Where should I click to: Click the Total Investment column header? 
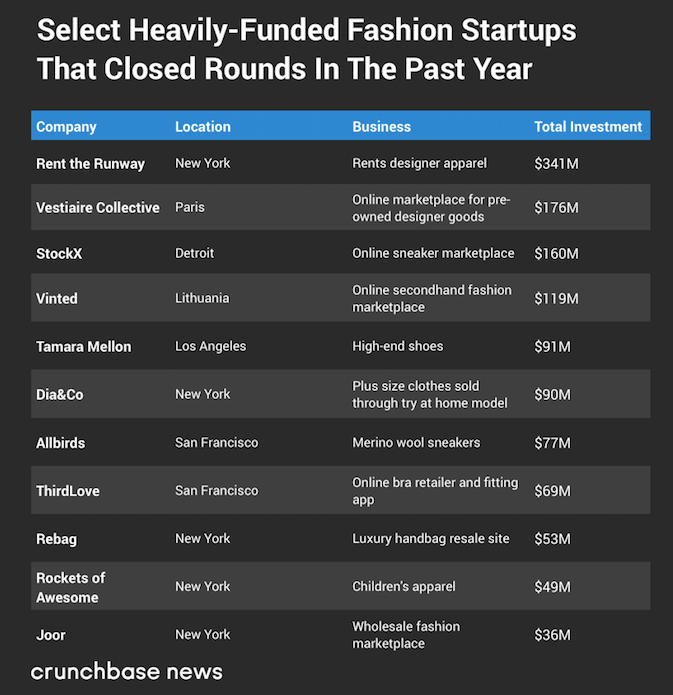point(588,127)
